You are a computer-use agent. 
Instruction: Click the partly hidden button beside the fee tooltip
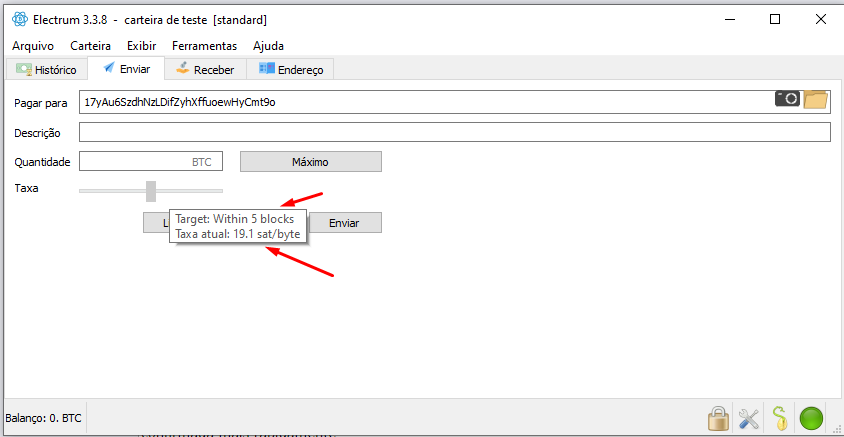tap(156, 222)
